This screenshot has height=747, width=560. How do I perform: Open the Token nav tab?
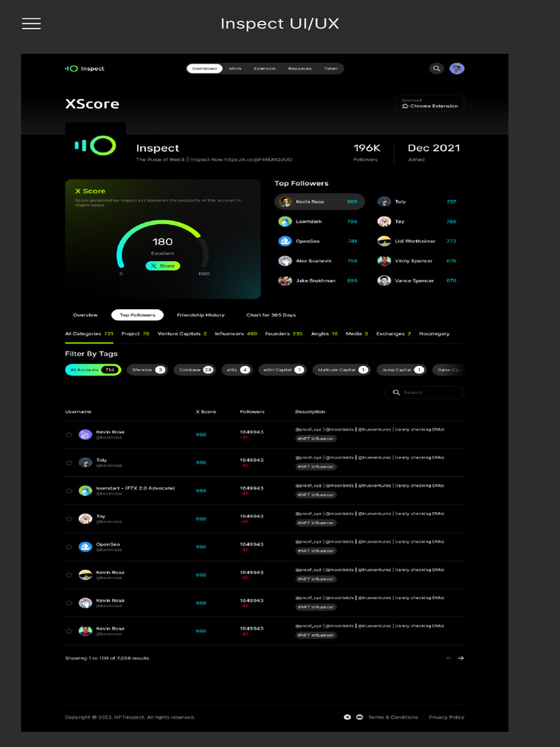click(x=331, y=69)
